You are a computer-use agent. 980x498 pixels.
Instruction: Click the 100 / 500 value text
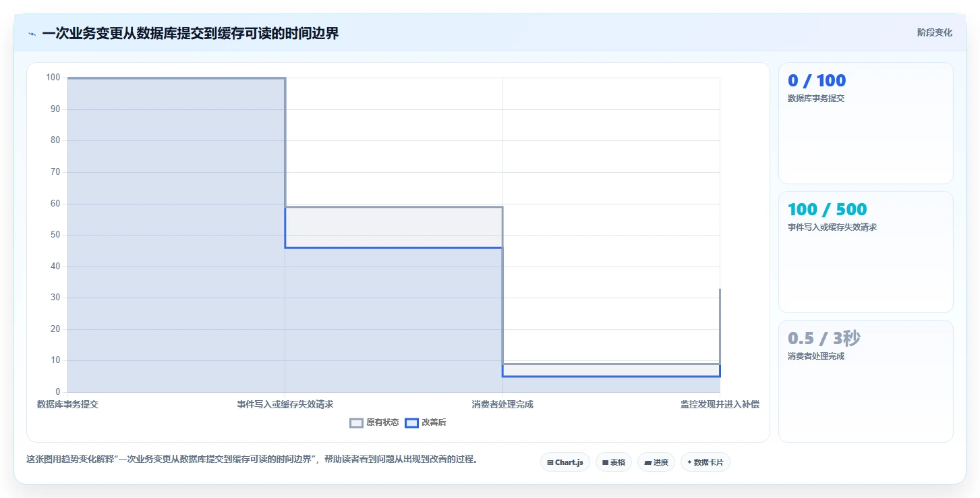tap(828, 209)
